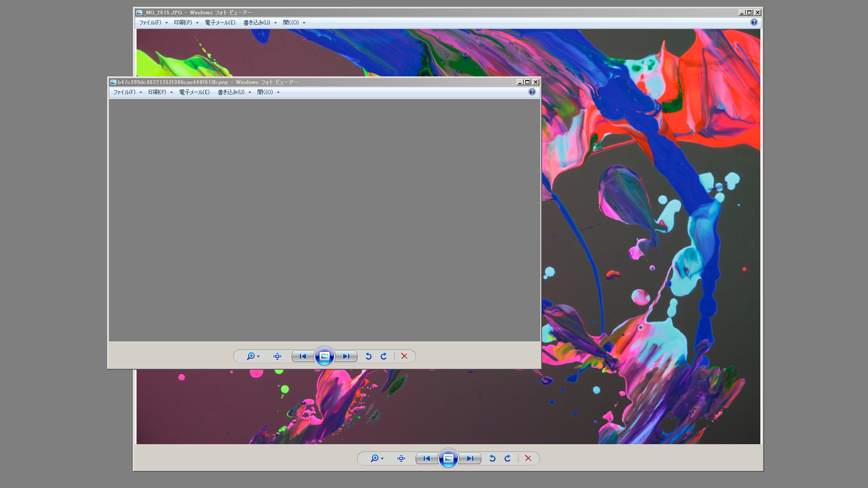Viewport: 868px width, 488px height.
Task: Start slideshow in front viewer window
Action: tap(325, 357)
